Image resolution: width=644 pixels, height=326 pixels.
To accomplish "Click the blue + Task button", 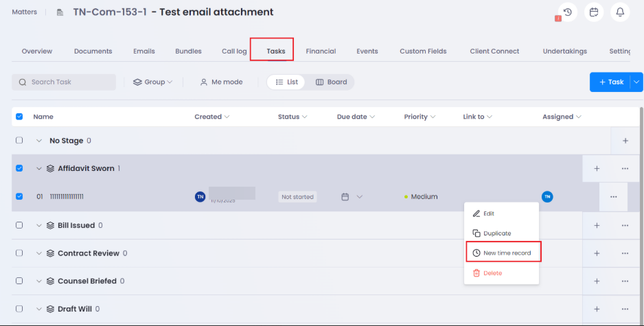I will coord(610,82).
